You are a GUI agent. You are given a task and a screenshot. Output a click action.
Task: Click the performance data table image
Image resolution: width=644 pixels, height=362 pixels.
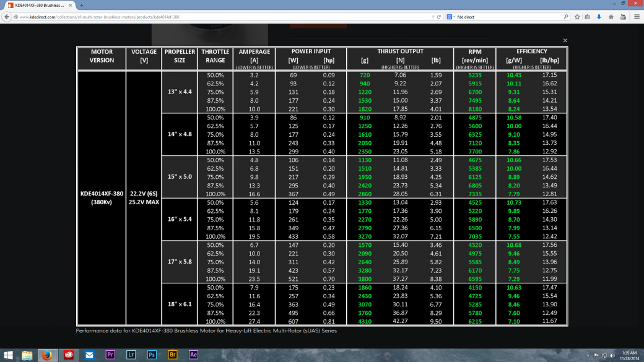click(x=323, y=186)
